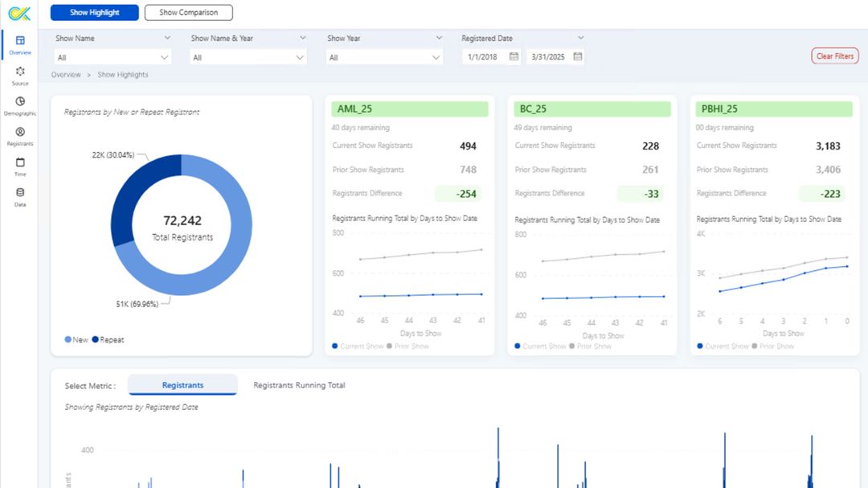Click BC_25 prior registrants value 261
868x488 pixels.
(x=650, y=170)
